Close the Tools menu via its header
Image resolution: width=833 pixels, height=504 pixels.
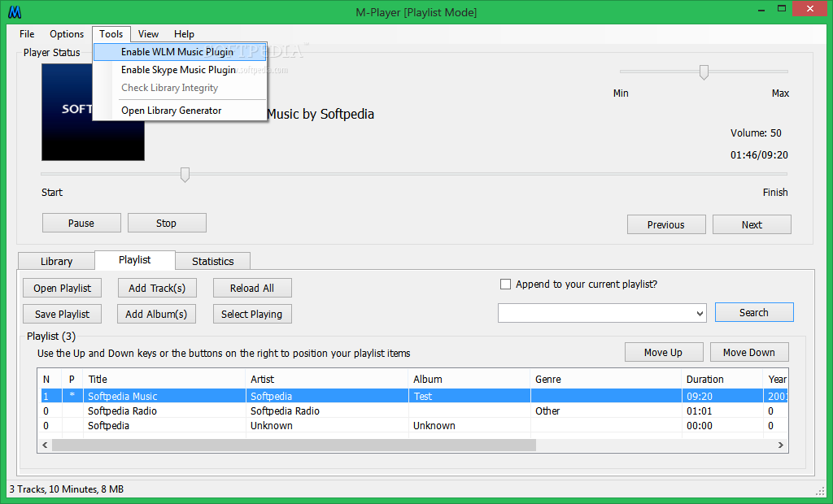111,34
